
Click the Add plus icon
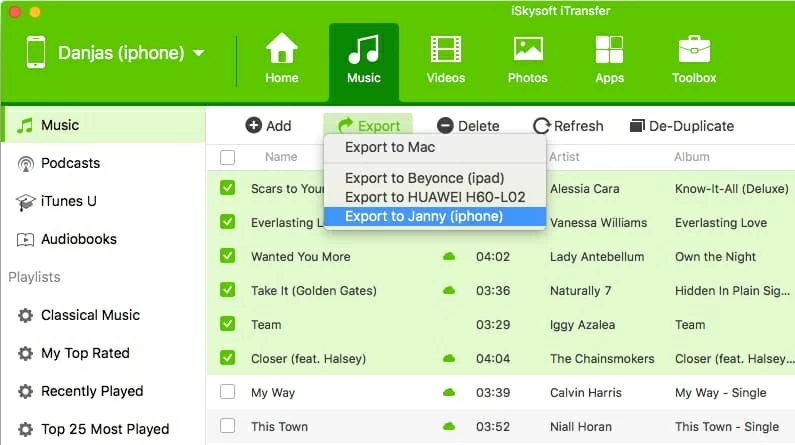(x=254, y=126)
